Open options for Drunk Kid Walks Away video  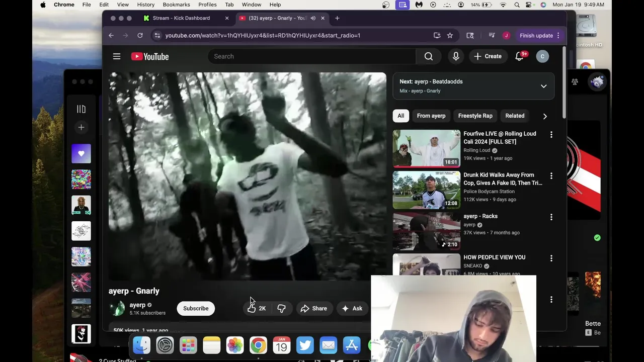click(551, 176)
